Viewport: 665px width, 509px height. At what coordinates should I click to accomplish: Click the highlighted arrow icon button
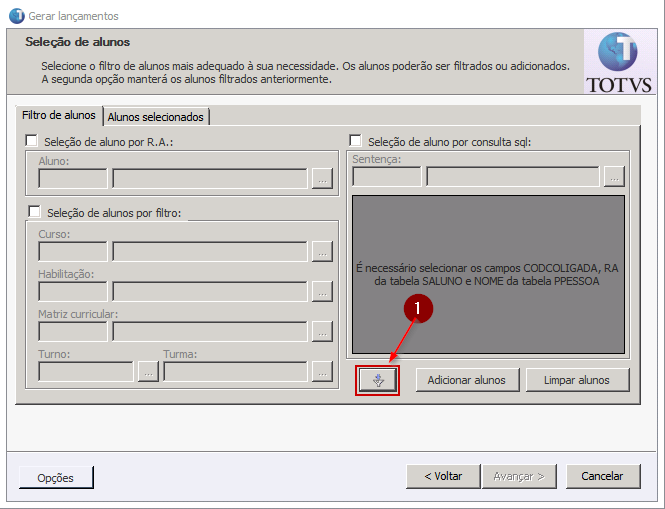click(378, 380)
